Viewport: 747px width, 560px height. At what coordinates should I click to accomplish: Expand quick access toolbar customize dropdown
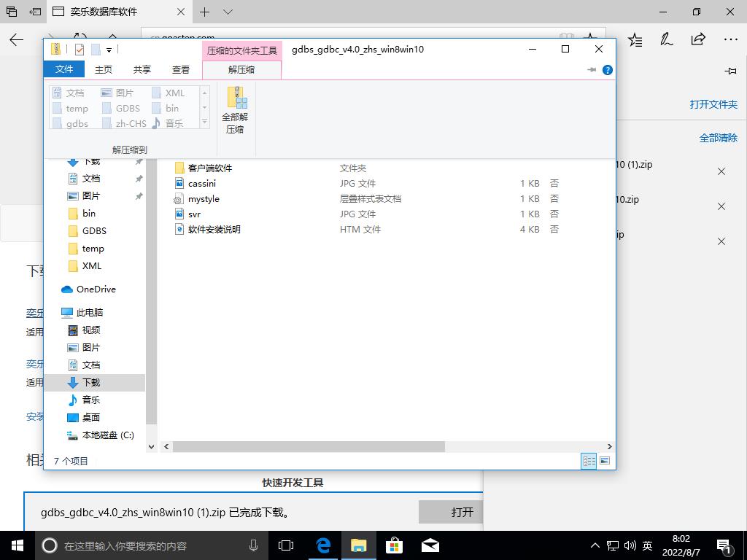109,50
